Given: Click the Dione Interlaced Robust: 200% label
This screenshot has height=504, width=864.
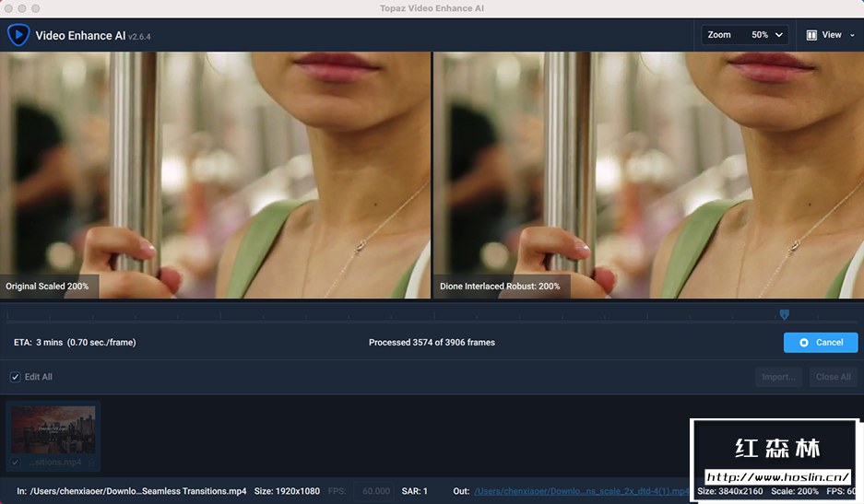Looking at the screenshot, I should 500,287.
